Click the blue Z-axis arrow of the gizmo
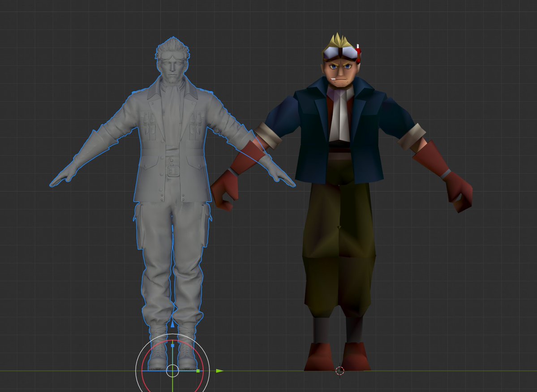The width and height of the screenshot is (537, 392). (172, 323)
